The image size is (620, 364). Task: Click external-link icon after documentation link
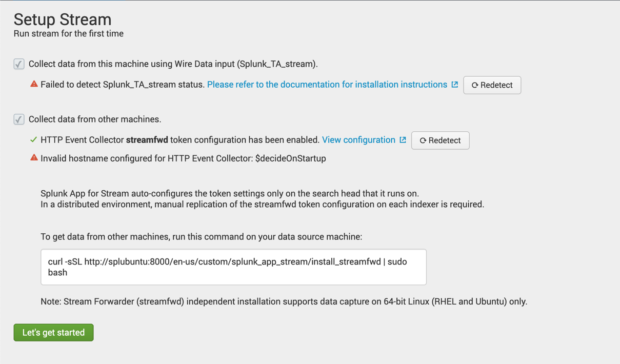(455, 85)
